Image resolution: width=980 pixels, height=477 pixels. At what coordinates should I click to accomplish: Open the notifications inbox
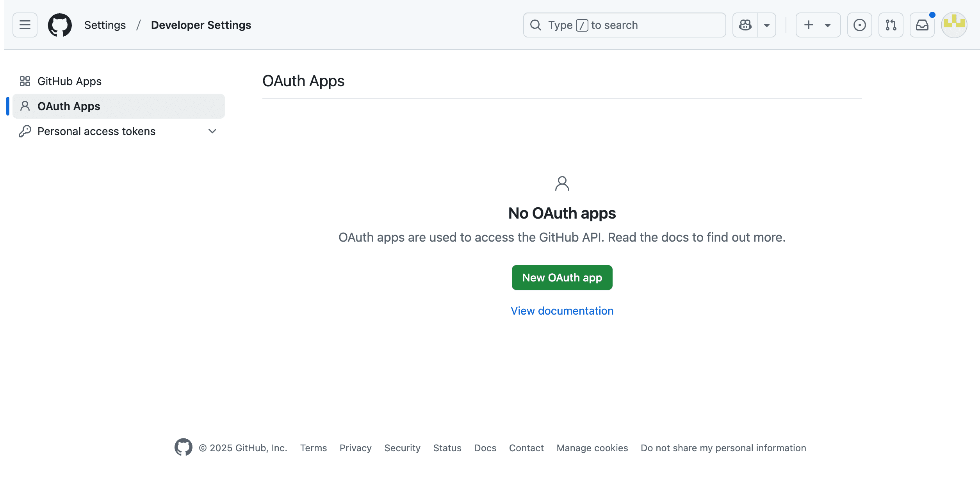[x=922, y=25]
